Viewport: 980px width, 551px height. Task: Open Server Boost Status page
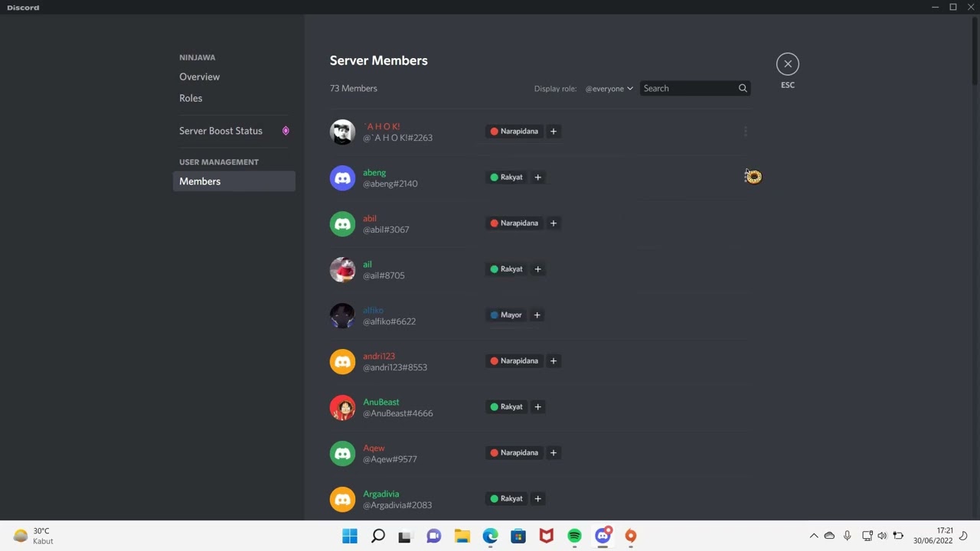pos(234,131)
